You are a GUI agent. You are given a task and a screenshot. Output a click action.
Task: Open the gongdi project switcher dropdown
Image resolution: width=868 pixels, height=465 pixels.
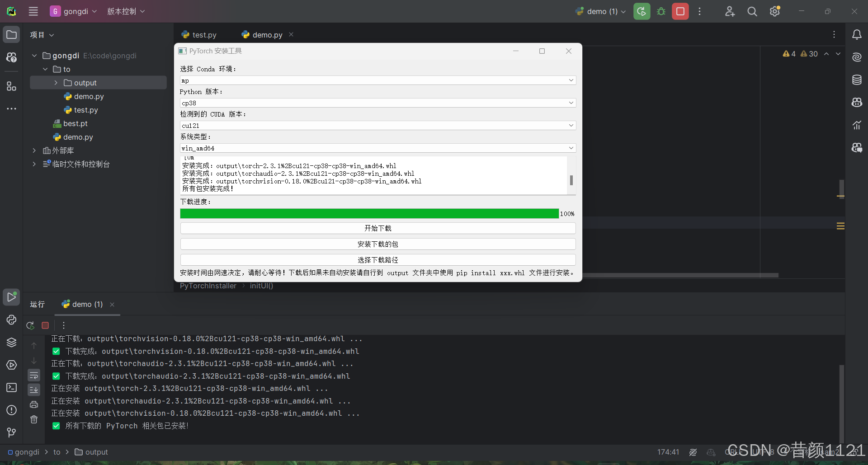73,11
